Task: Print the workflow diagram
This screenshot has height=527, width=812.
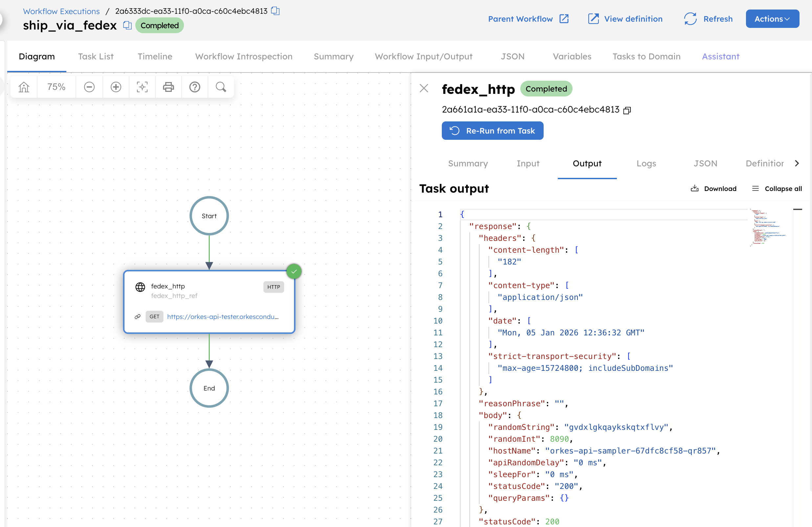Action: (x=168, y=87)
